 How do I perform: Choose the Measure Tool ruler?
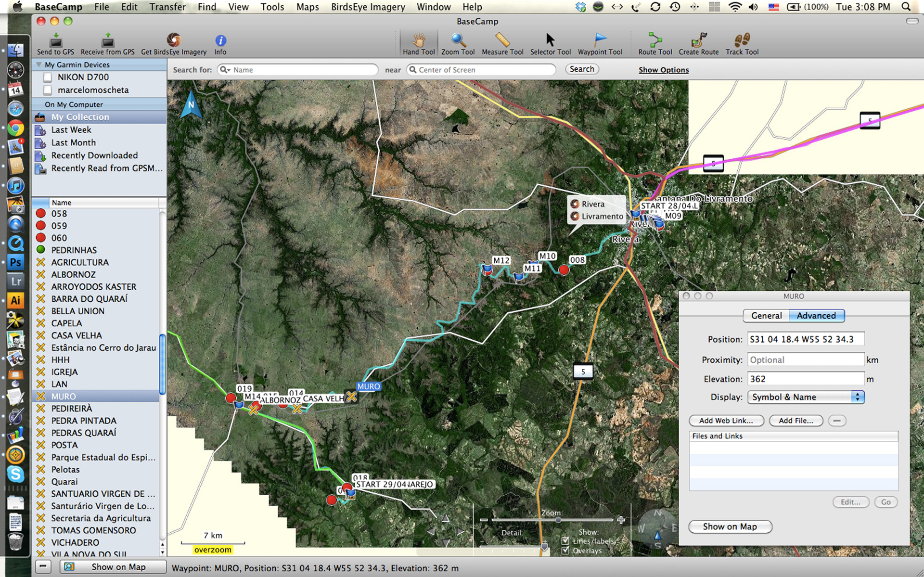click(x=502, y=40)
